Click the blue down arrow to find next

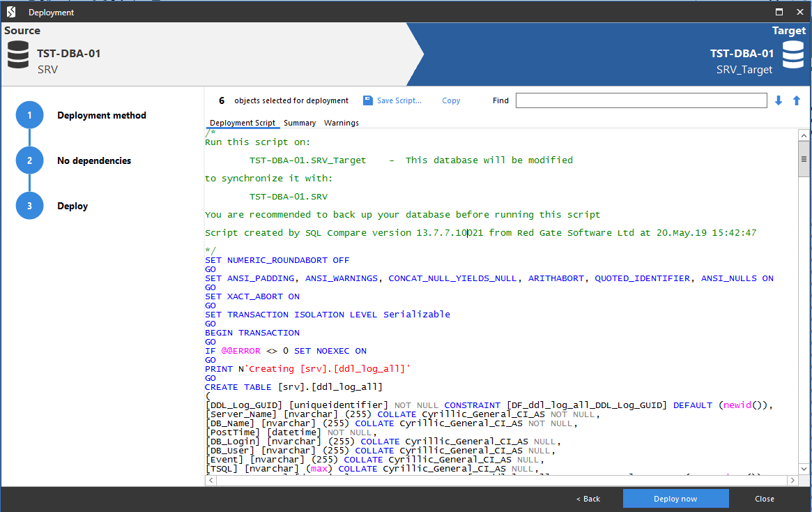click(778, 100)
